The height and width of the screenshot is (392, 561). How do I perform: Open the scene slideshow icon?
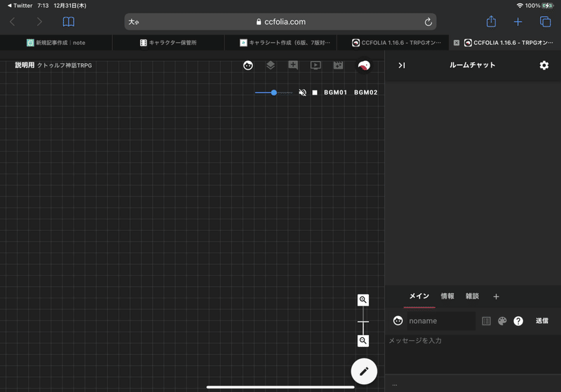pos(316,65)
